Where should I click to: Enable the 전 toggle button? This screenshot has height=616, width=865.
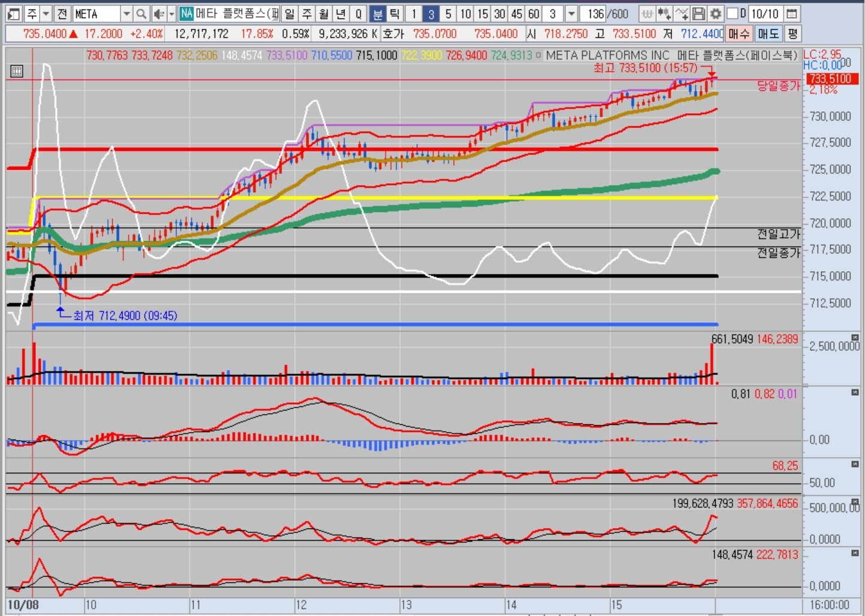coord(62,13)
